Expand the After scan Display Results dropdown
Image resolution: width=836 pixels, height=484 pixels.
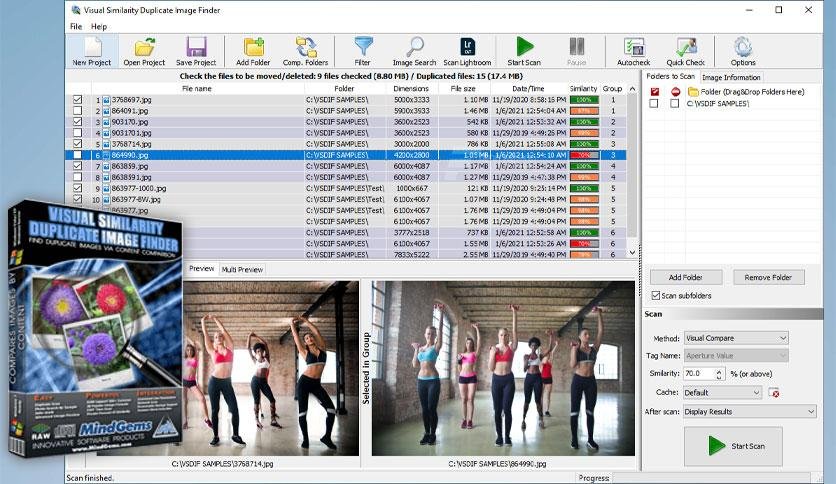click(x=750, y=412)
